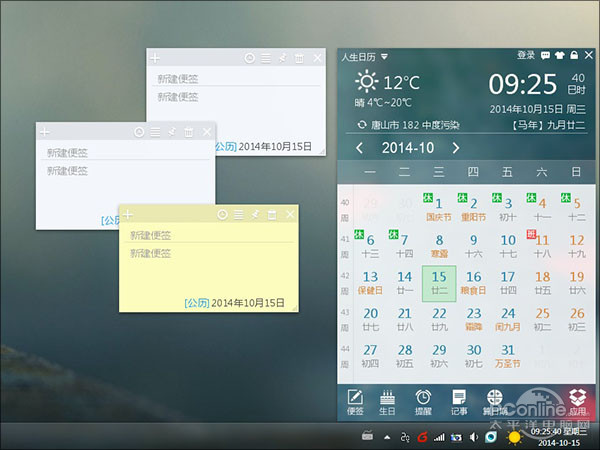Click trash icon on the upper white note
Image resolution: width=600 pixels, height=450 pixels.
point(299,58)
